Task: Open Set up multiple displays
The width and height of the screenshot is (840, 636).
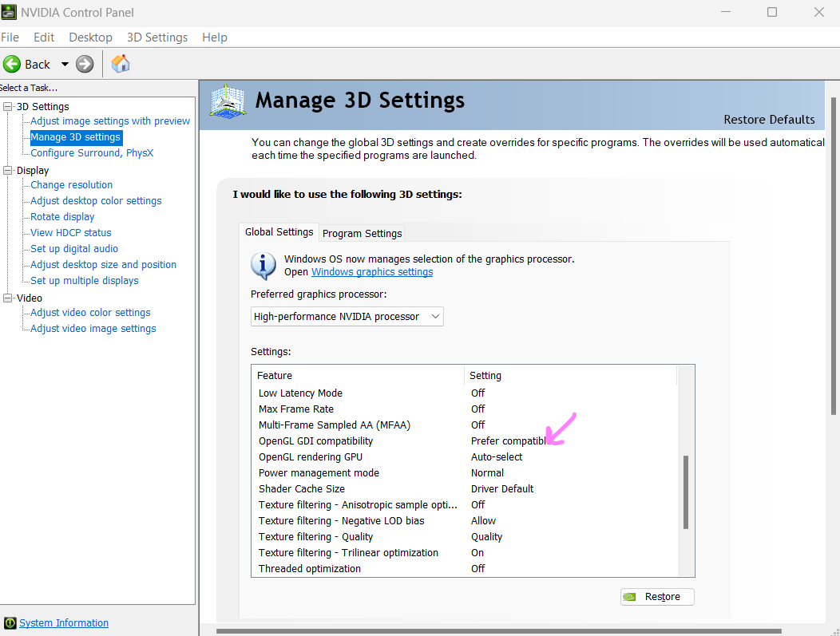Action: pos(84,281)
